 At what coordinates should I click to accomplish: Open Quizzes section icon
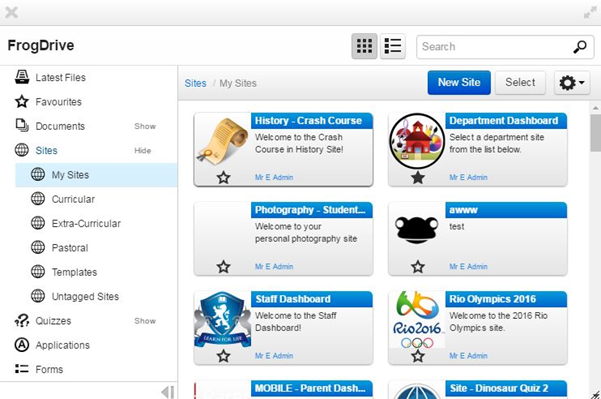pyautogui.click(x=22, y=320)
